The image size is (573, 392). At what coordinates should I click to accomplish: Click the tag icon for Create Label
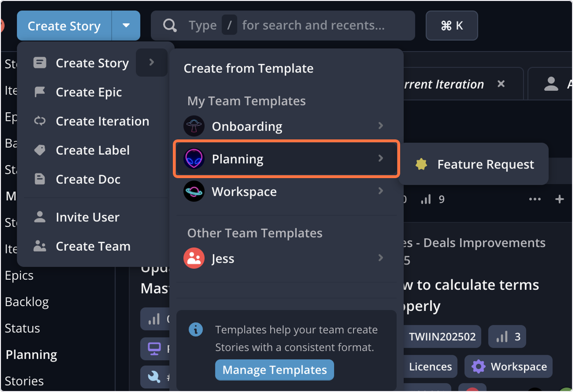pyautogui.click(x=40, y=150)
